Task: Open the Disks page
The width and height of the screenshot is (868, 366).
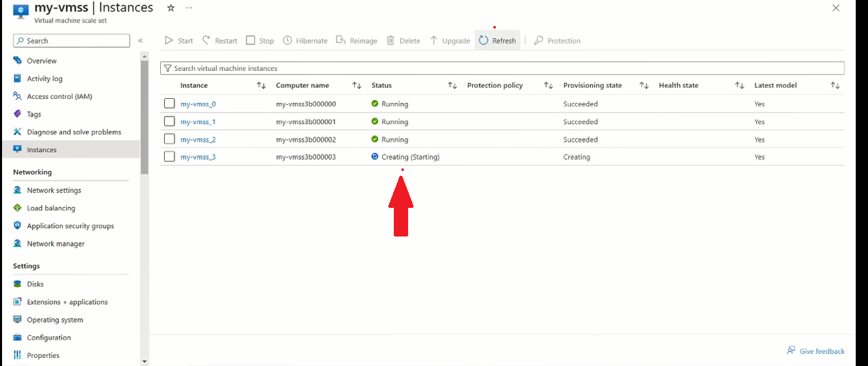Action: pyautogui.click(x=35, y=284)
